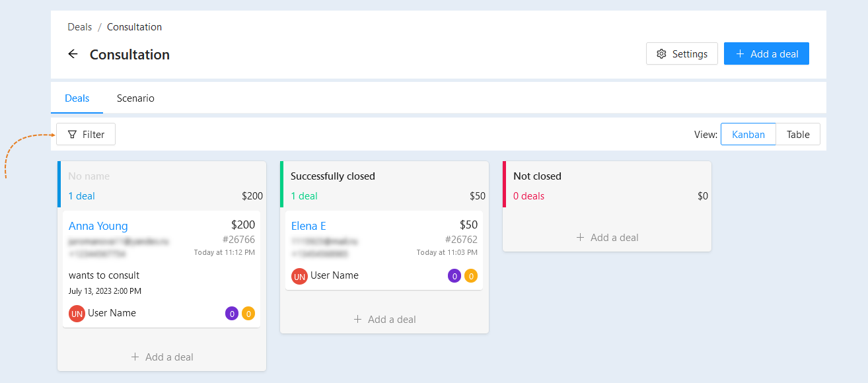Click 1 deal count in No name column
Viewport: 868px width, 383px height.
click(81, 196)
